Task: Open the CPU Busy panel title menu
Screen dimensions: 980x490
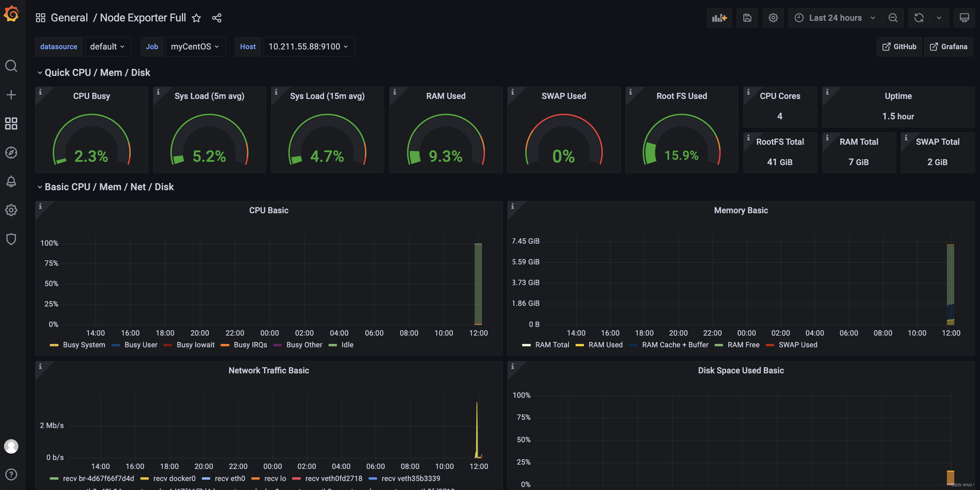Action: point(92,96)
